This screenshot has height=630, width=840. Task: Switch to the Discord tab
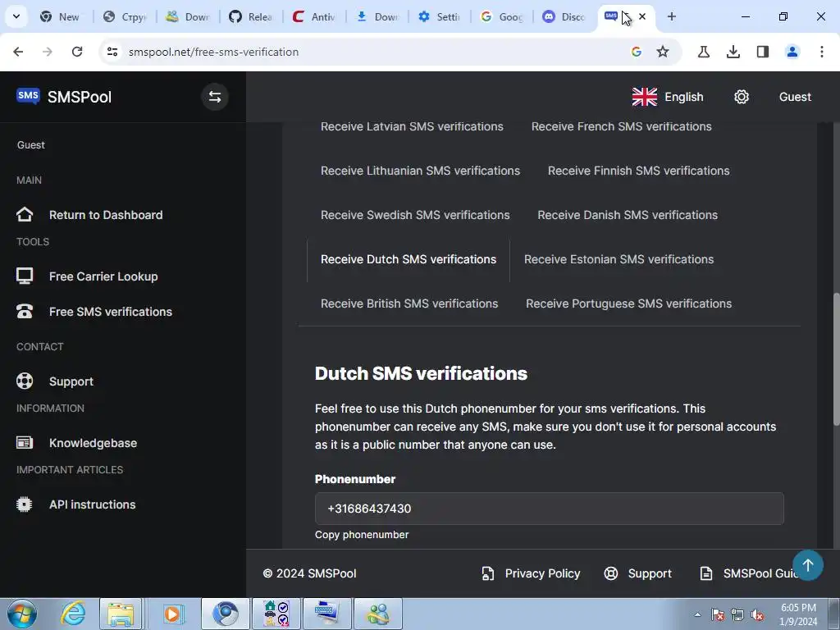(x=564, y=16)
